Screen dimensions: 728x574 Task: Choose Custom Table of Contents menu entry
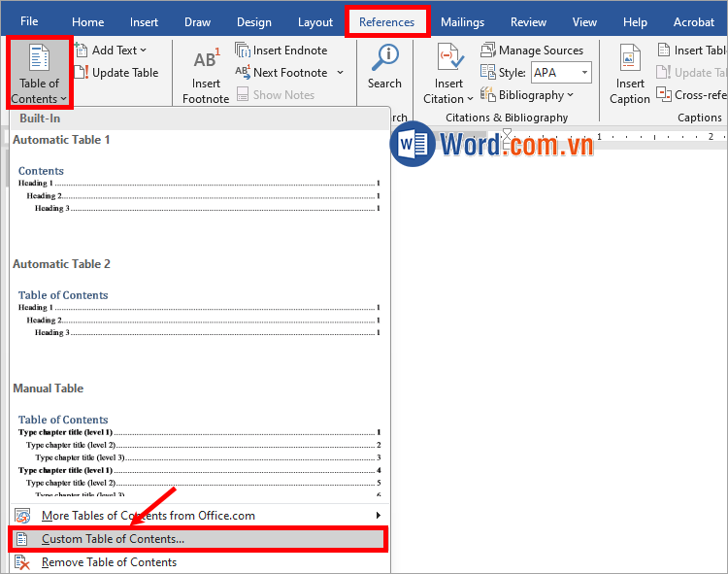pos(198,539)
